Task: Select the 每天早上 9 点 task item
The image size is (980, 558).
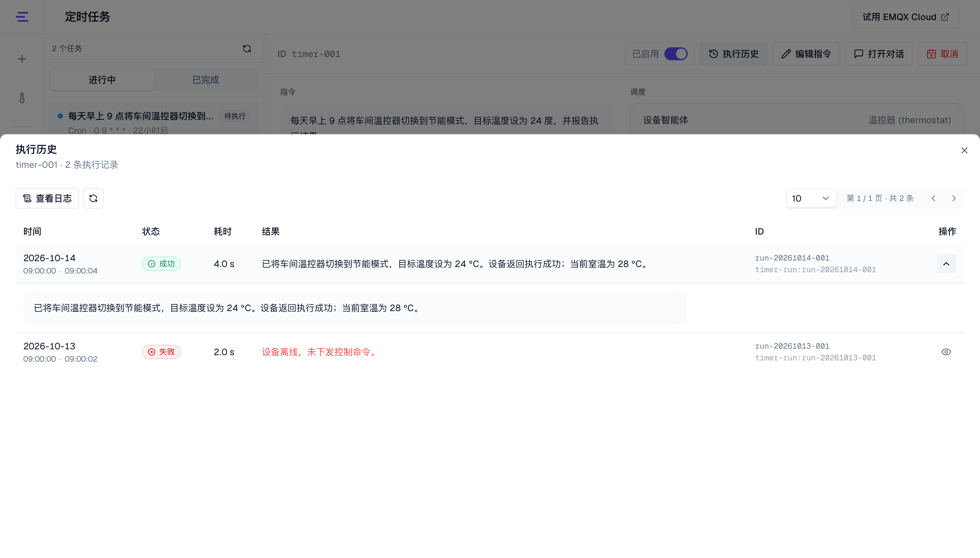Action: pyautogui.click(x=154, y=119)
